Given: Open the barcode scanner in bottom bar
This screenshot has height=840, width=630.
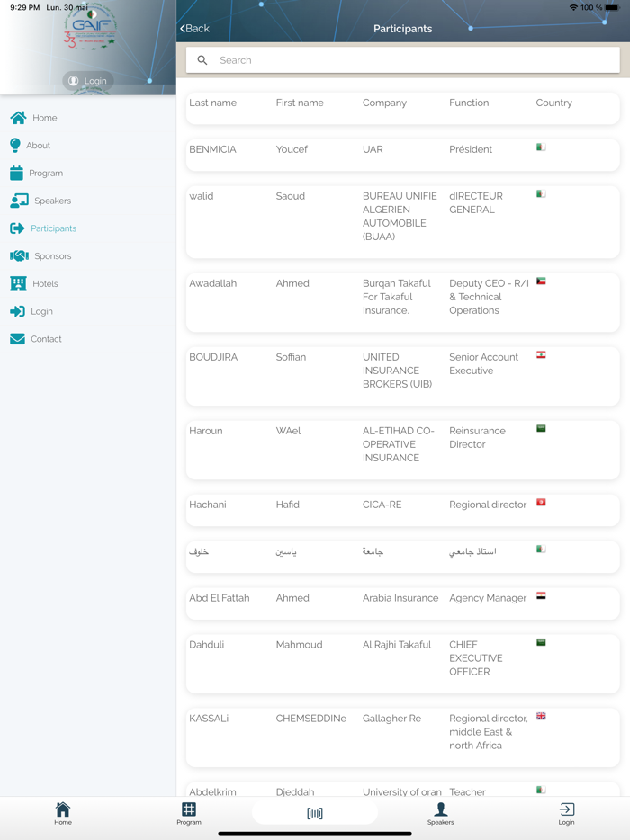Looking at the screenshot, I should point(315,814).
